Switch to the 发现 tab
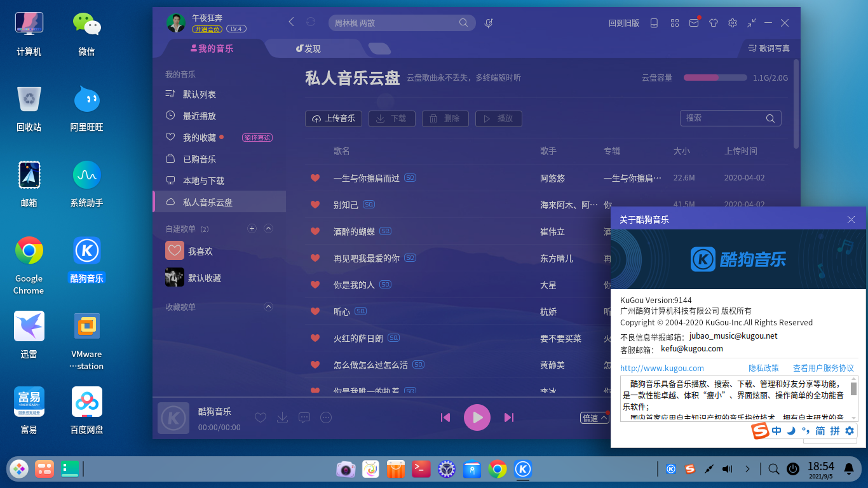 (308, 48)
